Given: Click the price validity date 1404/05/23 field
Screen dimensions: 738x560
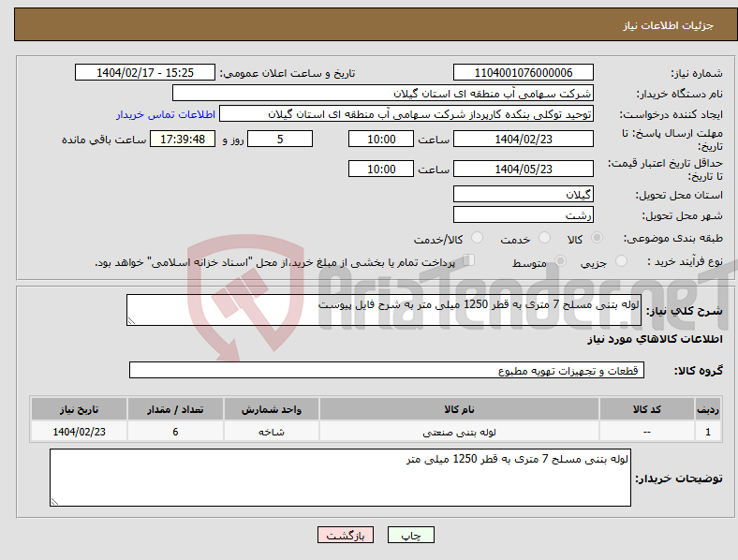Looking at the screenshot, I should click(x=523, y=169).
